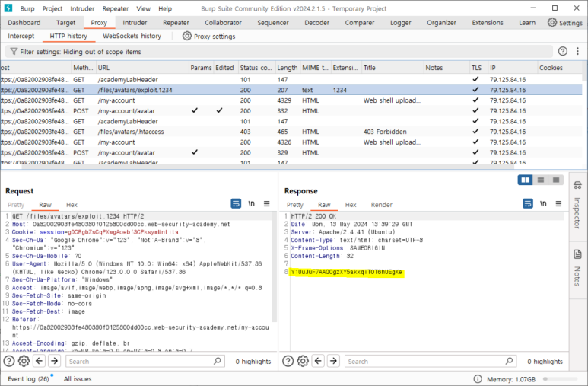The image size is (588, 386).
Task: Open All issues
Action: (78, 379)
